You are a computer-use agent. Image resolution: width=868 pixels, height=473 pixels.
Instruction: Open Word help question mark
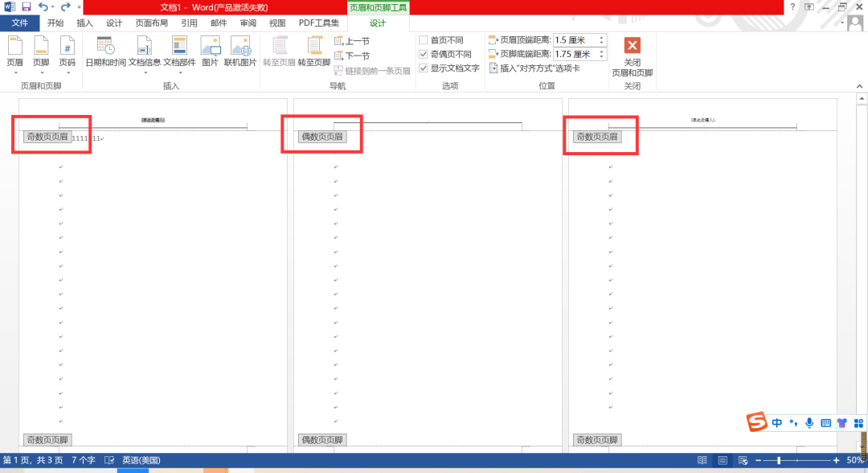click(x=792, y=7)
